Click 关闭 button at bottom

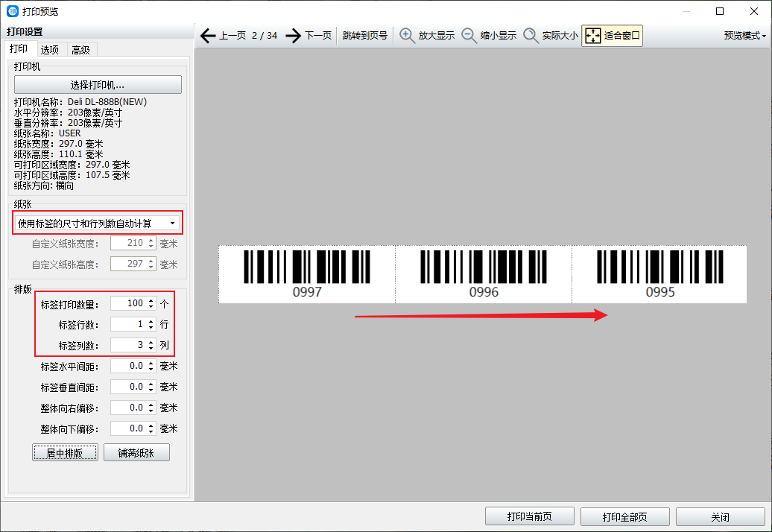(x=721, y=516)
